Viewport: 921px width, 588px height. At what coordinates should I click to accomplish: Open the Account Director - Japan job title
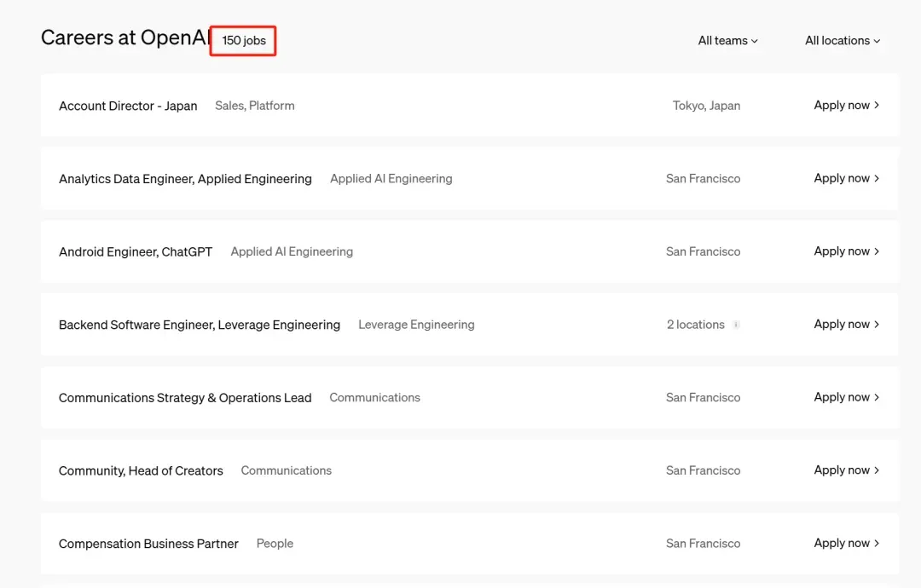(x=128, y=107)
